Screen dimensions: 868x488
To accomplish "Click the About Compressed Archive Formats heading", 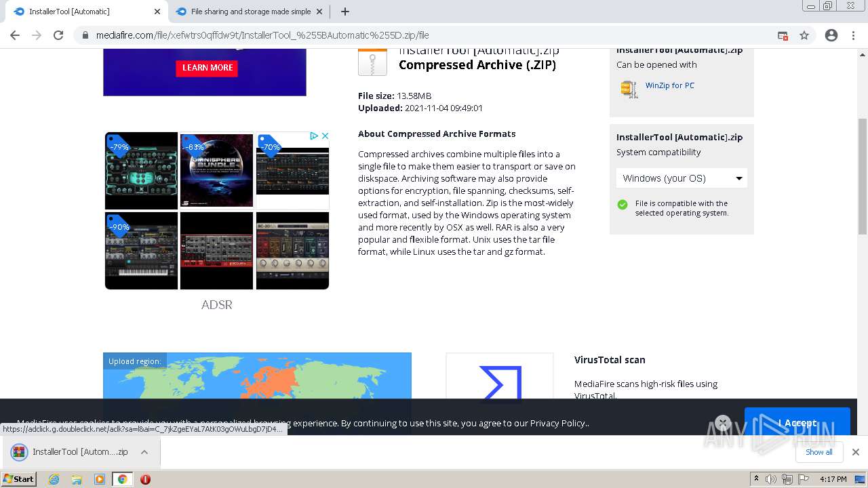I will (x=437, y=134).
